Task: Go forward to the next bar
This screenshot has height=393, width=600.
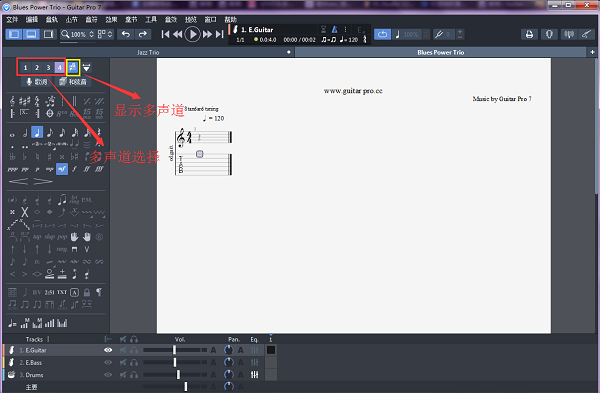Action: pyautogui.click(x=207, y=34)
